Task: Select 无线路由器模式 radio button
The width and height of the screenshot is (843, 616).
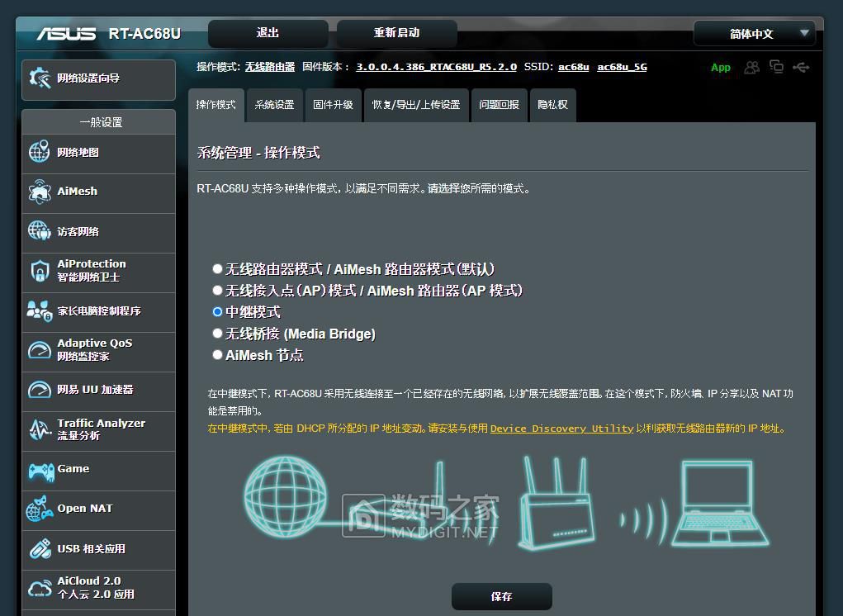Action: [x=217, y=268]
